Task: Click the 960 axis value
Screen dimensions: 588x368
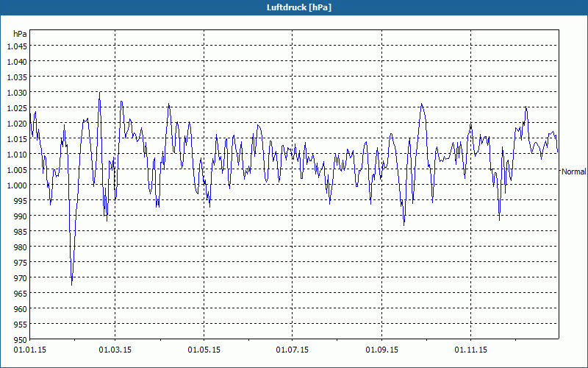Action: pyautogui.click(x=21, y=308)
